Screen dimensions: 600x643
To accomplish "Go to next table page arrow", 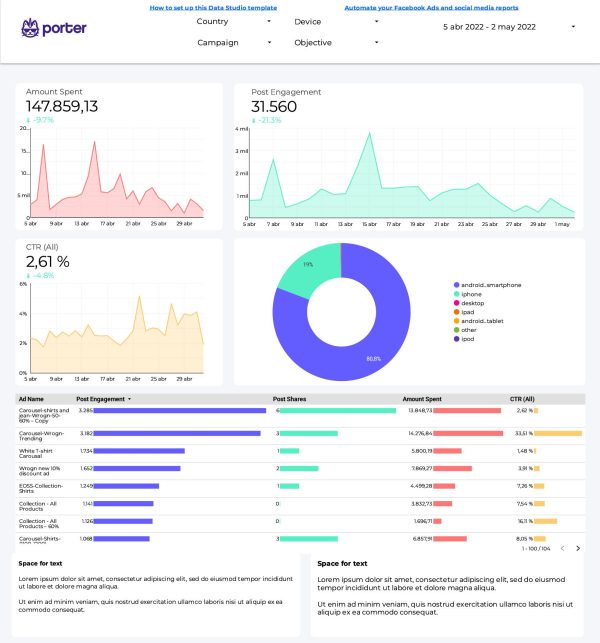I will click(578, 548).
